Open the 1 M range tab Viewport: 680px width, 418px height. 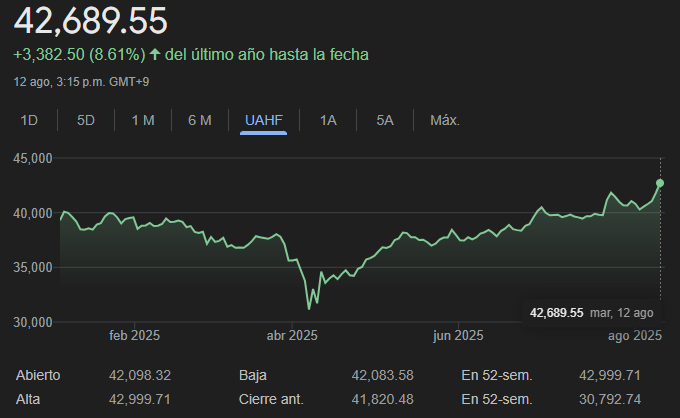[x=143, y=120]
